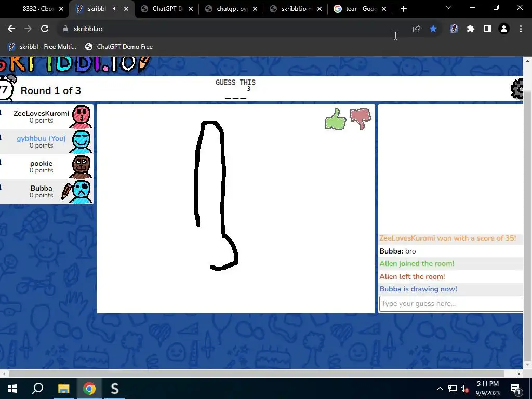Select the gybhbuu (You) player name

click(x=41, y=138)
